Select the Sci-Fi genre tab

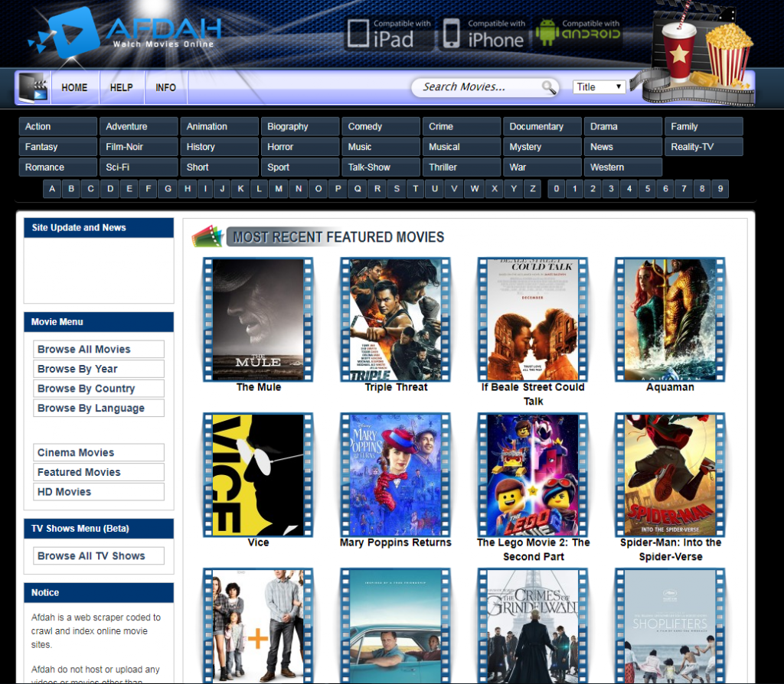click(x=139, y=168)
